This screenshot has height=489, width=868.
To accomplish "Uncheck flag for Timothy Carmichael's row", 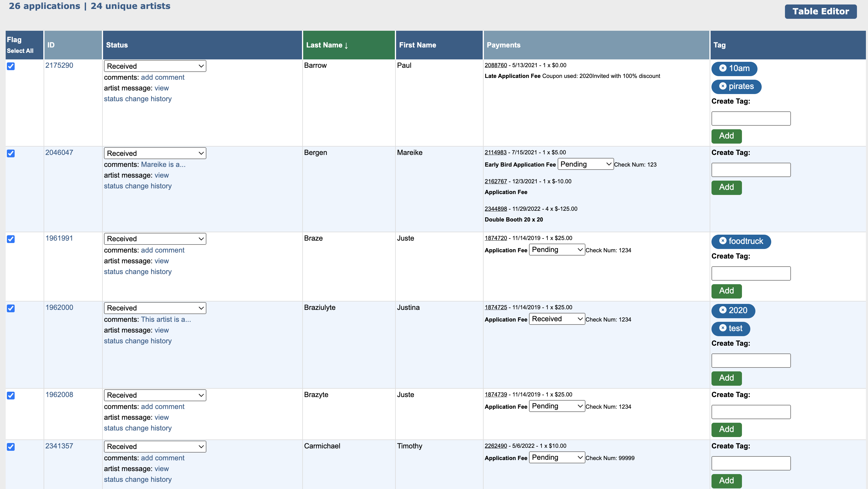I will pos(11,447).
